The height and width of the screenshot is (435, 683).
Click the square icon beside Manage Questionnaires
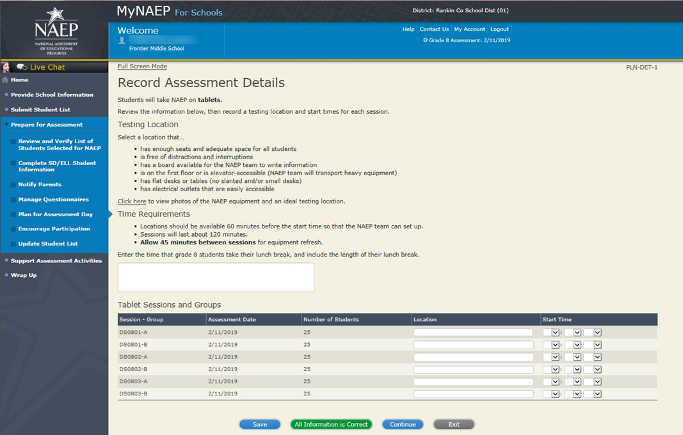click(11, 199)
